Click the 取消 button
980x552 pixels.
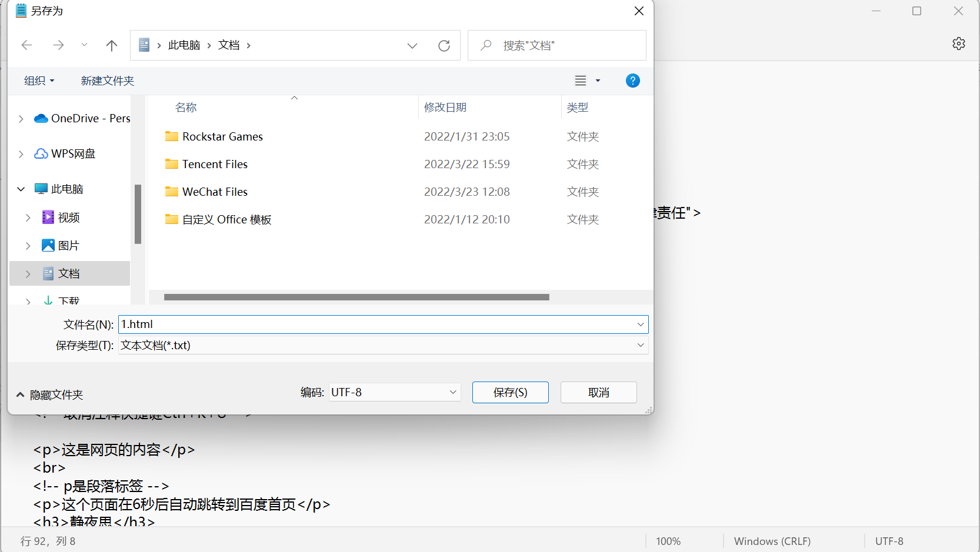pyautogui.click(x=599, y=392)
